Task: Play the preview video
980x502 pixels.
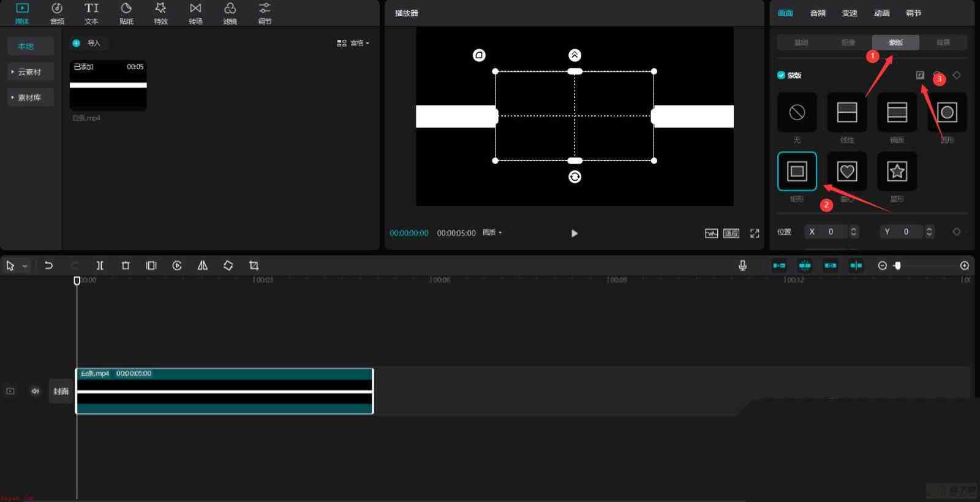Action: (x=575, y=234)
